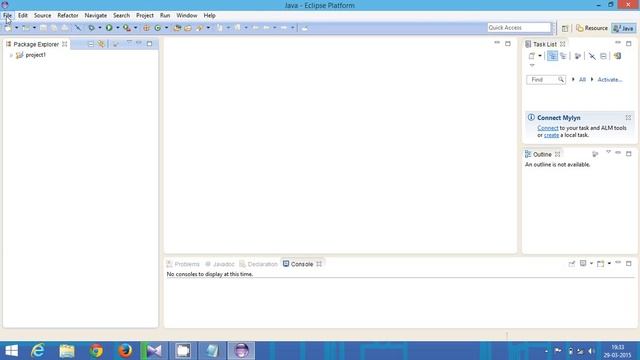Viewport: 640px width, 360px height.
Task: Switch to the Java perspective
Action: (x=624, y=28)
